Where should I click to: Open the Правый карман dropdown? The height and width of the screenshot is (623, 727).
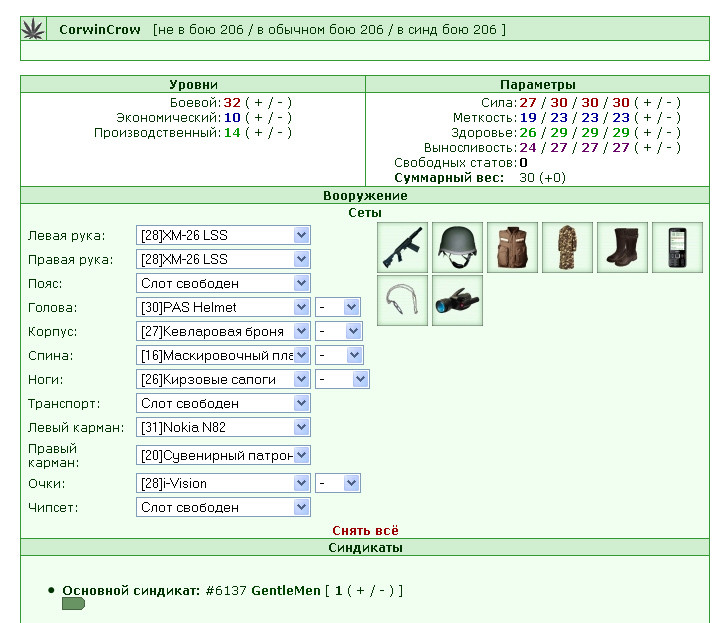click(223, 456)
